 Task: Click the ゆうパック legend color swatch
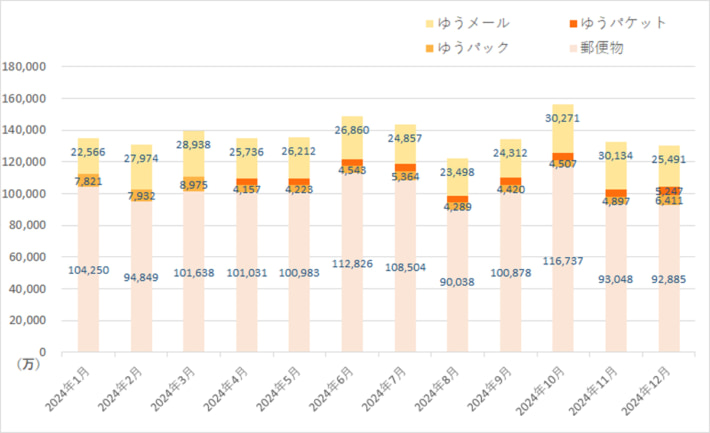tap(430, 48)
